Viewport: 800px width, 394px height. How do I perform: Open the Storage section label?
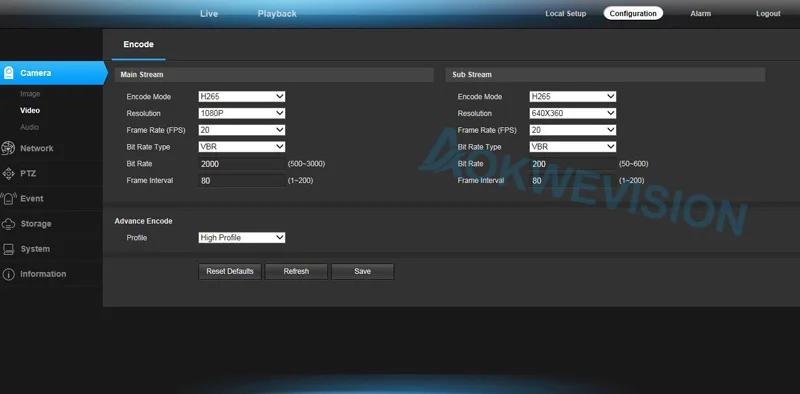[36, 224]
